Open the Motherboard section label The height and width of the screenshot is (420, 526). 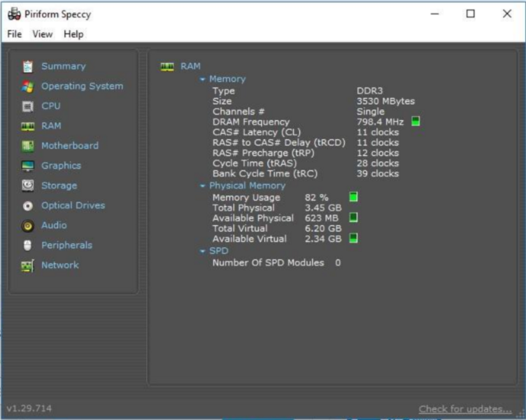point(70,146)
